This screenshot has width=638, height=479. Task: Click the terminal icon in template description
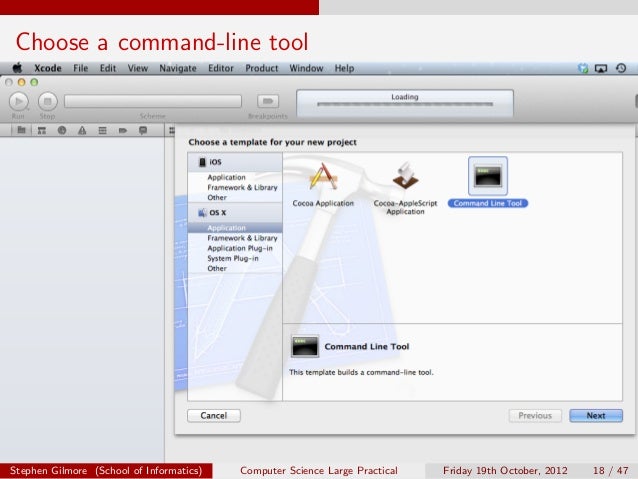[x=305, y=346]
